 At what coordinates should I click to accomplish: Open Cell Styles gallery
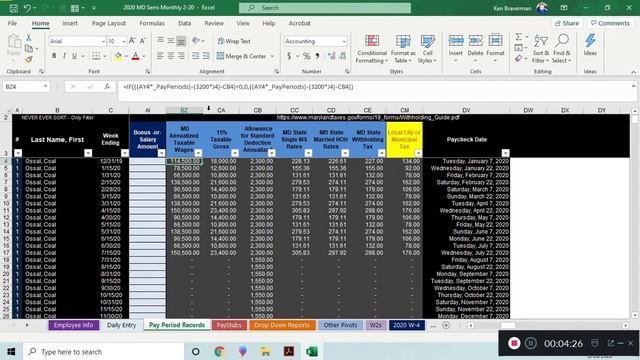tap(427, 49)
